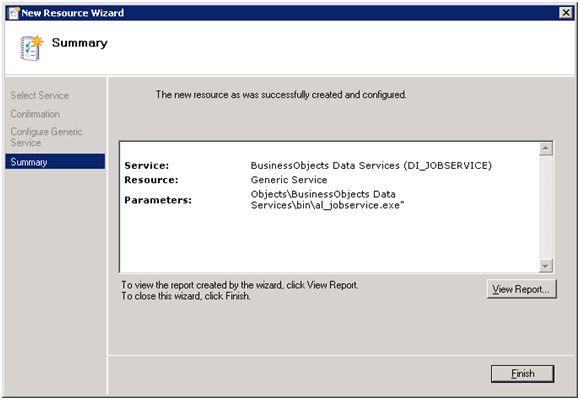Select the Confirmation step
The image size is (580, 400).
click(x=35, y=114)
